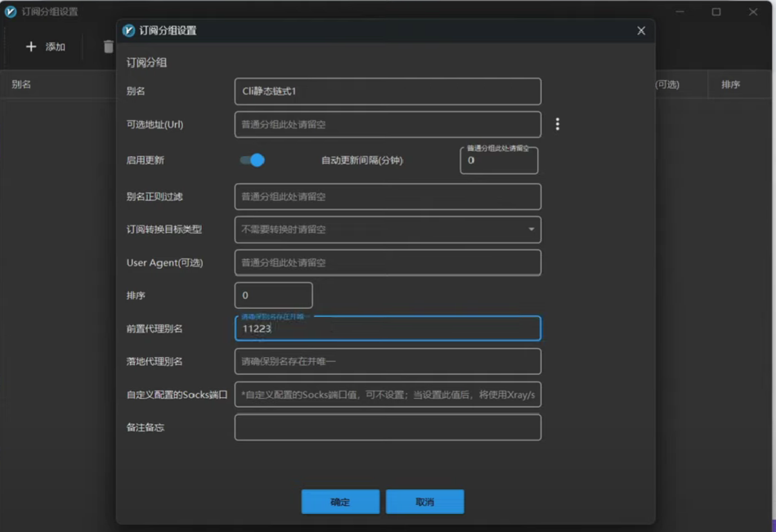
Task: Click the 自动更新间隔(分钟) number field
Action: tap(499, 161)
